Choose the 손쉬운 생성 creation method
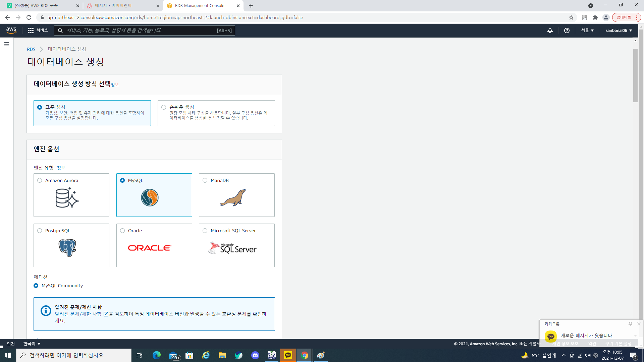644x362 pixels. click(x=164, y=107)
